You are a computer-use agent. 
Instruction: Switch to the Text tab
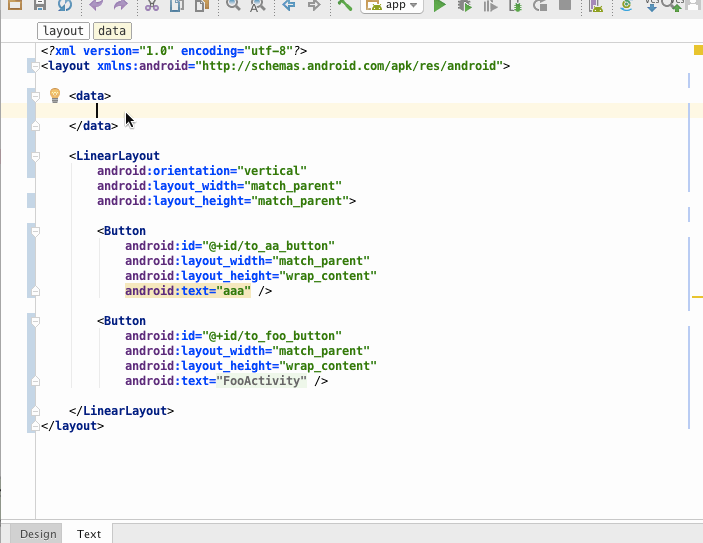pos(89,534)
